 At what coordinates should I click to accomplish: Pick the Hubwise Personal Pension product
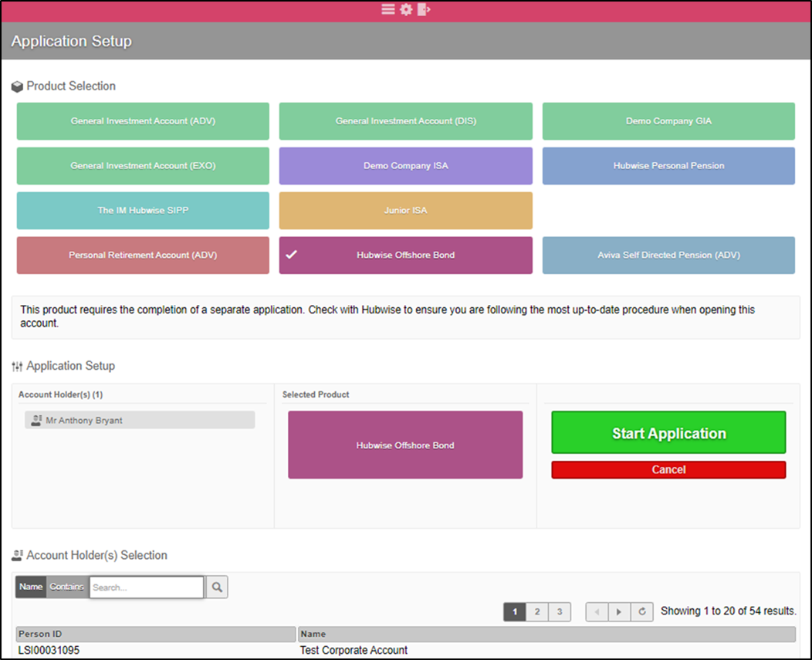point(668,166)
